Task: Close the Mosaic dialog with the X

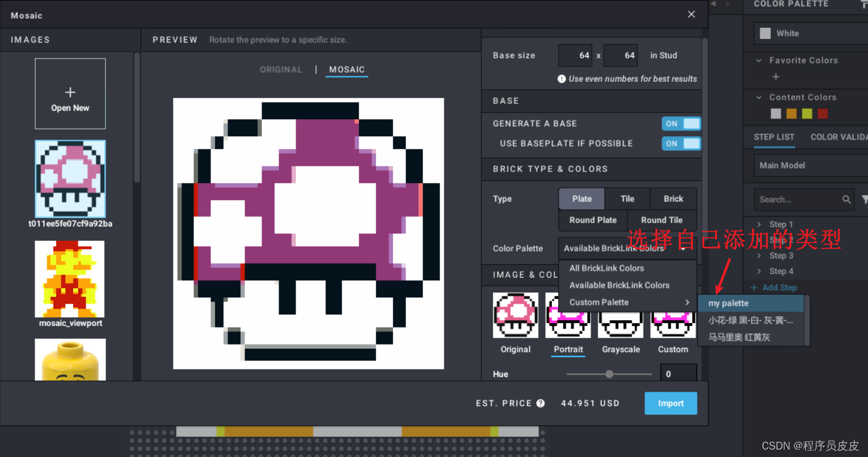Action: pos(691,14)
